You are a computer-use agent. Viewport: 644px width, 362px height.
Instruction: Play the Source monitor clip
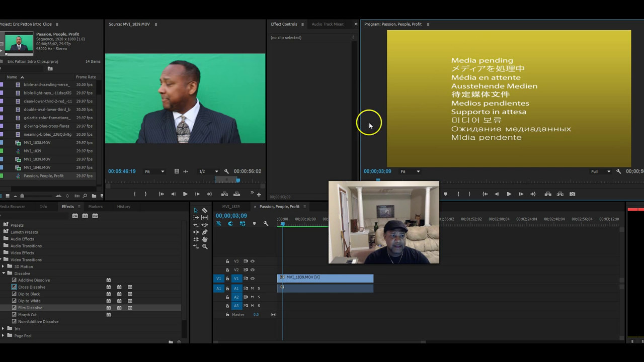pos(185,194)
